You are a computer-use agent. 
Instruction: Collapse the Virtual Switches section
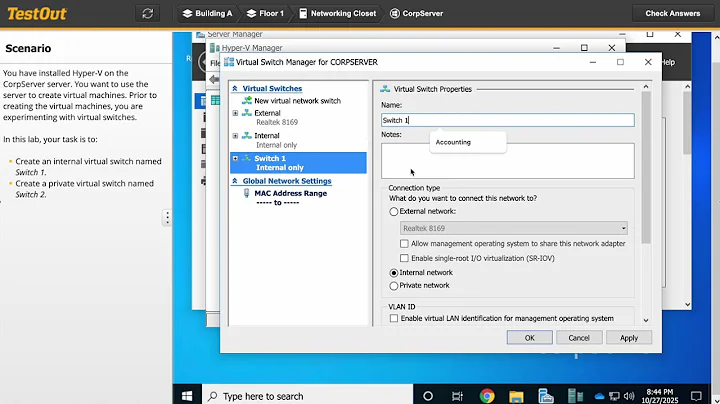pyautogui.click(x=235, y=89)
